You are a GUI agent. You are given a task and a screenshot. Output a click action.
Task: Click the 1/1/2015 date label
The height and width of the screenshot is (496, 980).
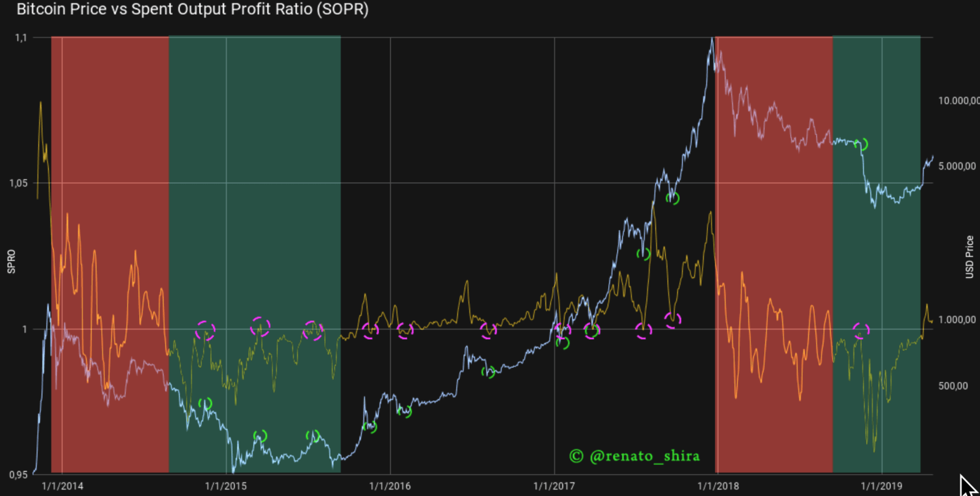click(226, 486)
